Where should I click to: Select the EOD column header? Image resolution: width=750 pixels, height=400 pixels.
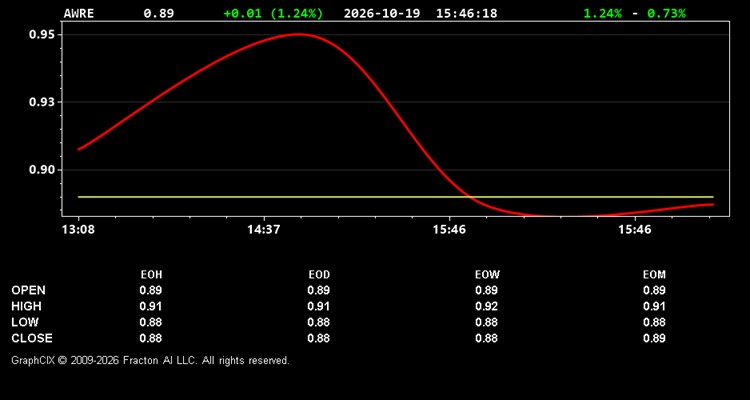click(319, 275)
